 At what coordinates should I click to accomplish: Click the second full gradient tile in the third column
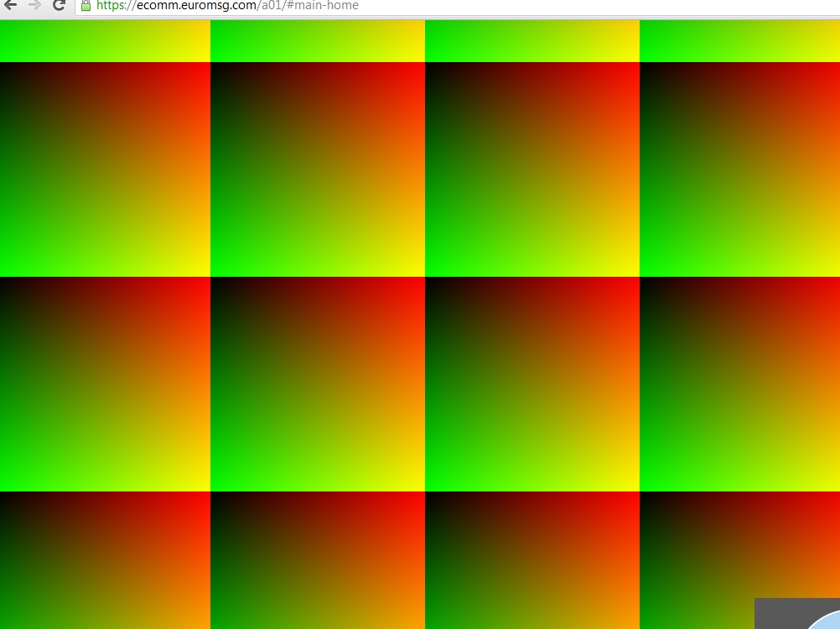coord(532,384)
